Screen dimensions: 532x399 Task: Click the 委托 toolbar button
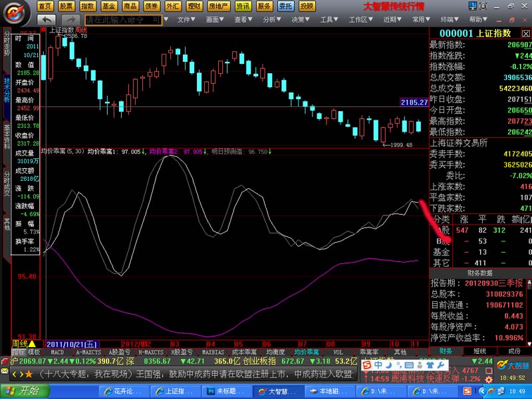point(285,6)
